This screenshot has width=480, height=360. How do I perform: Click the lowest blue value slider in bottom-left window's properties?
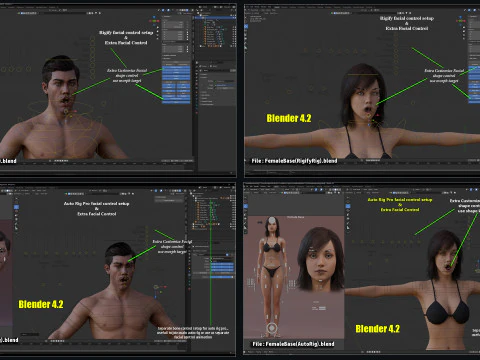tap(222, 277)
